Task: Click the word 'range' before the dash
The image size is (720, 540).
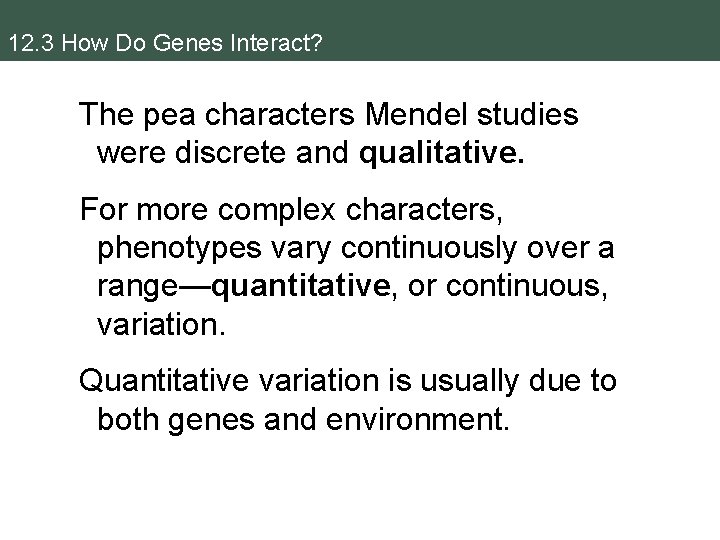Action: pyautogui.click(x=137, y=288)
